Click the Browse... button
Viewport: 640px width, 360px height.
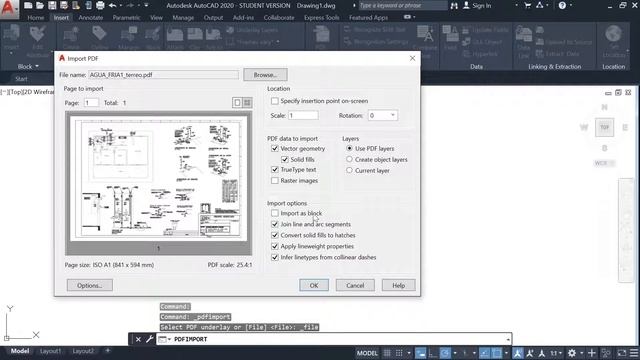pos(265,75)
